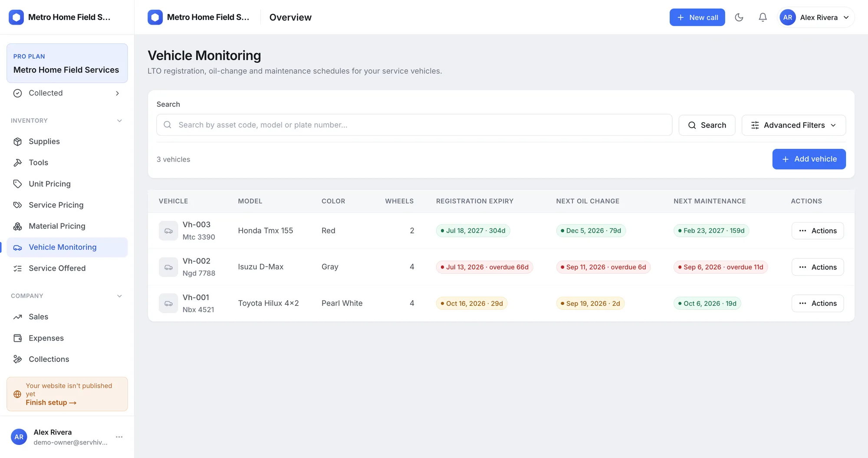Collapse the INVENTORY section chevron
Image resolution: width=868 pixels, height=458 pixels.
click(x=119, y=121)
